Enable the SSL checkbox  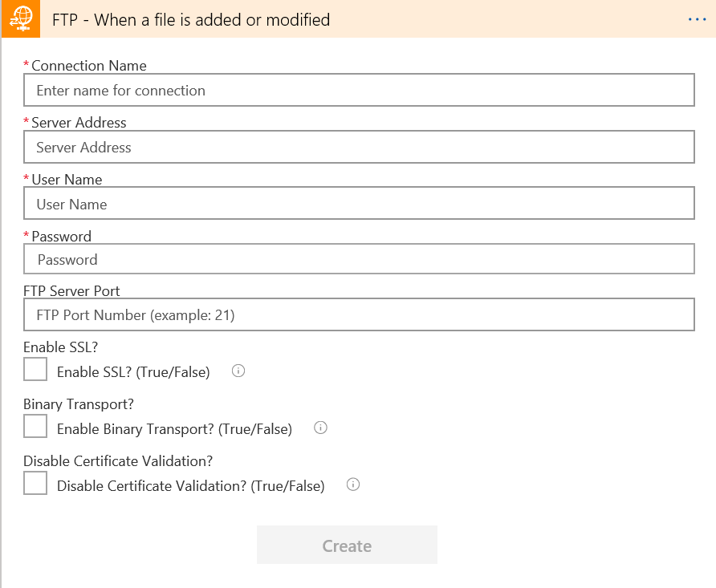point(35,370)
